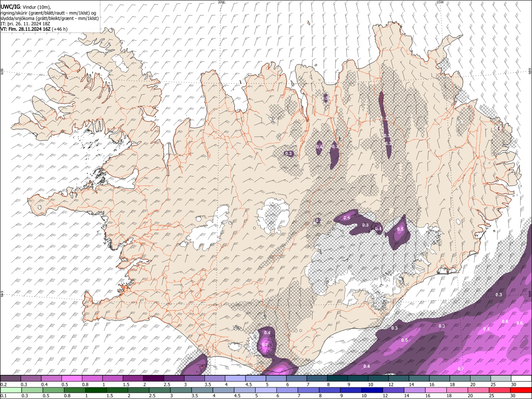
Task: Select the pale gray 25 swatch in the upper legend
Action: [x=501, y=378]
